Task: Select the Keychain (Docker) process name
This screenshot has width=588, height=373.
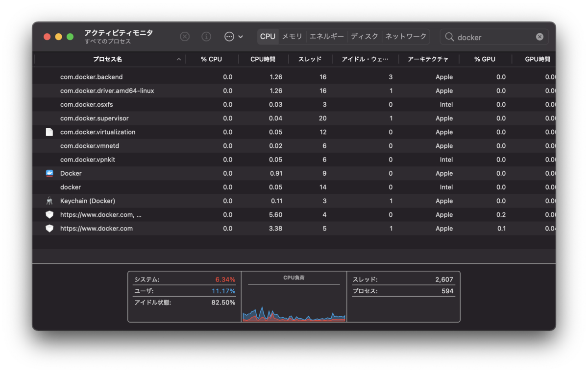Action: pos(87,201)
